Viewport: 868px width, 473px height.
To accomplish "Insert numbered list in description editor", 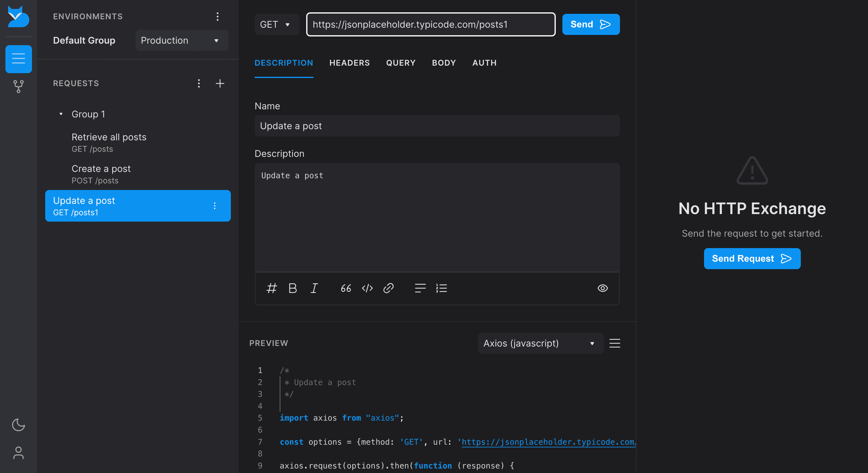I will (x=442, y=288).
